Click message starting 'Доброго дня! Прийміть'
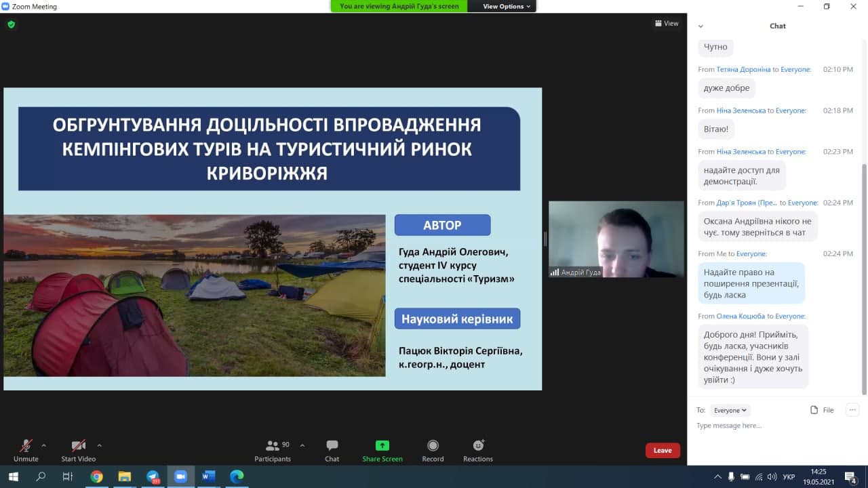This screenshot has height=488, width=868. [753, 357]
